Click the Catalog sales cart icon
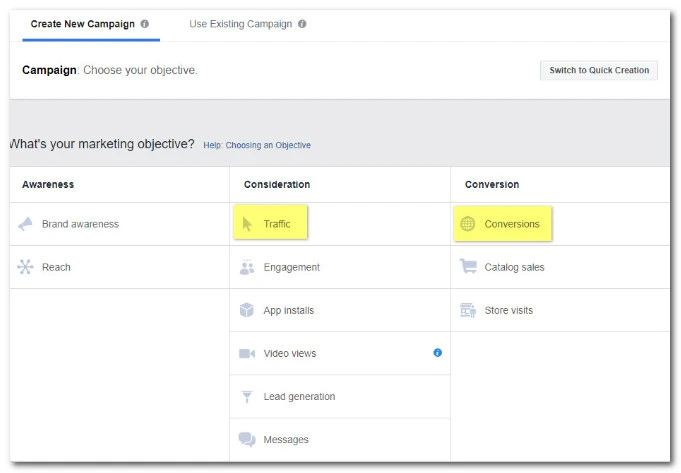The width and height of the screenshot is (681, 473). [x=468, y=266]
